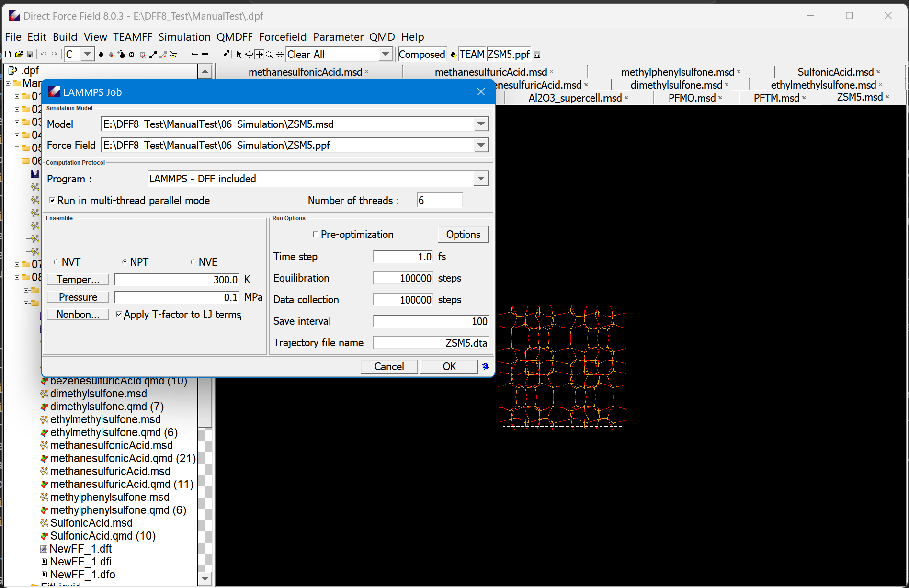The width and height of the screenshot is (909, 588).
Task: Undo the last action
Action: tap(43, 54)
